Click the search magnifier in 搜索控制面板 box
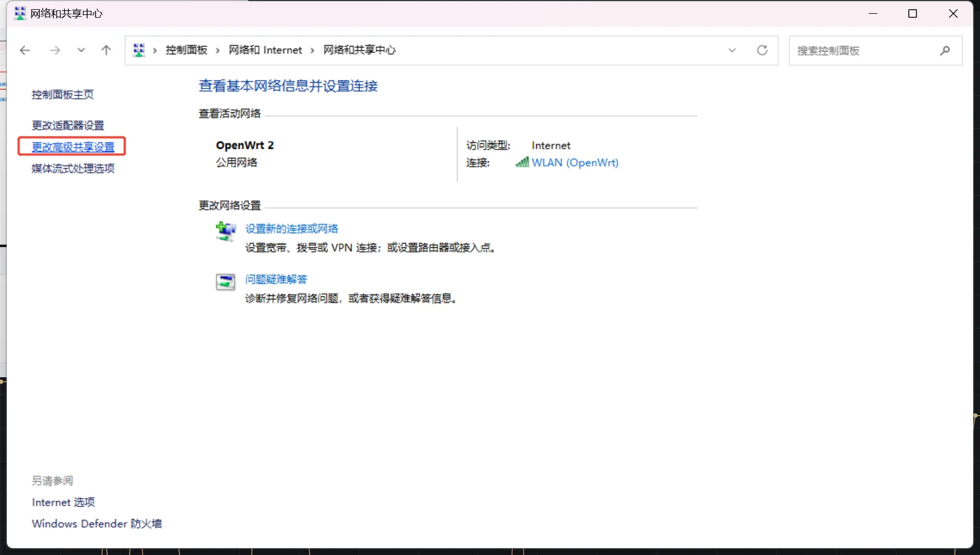Viewport: 980px width, 555px height. 944,50
